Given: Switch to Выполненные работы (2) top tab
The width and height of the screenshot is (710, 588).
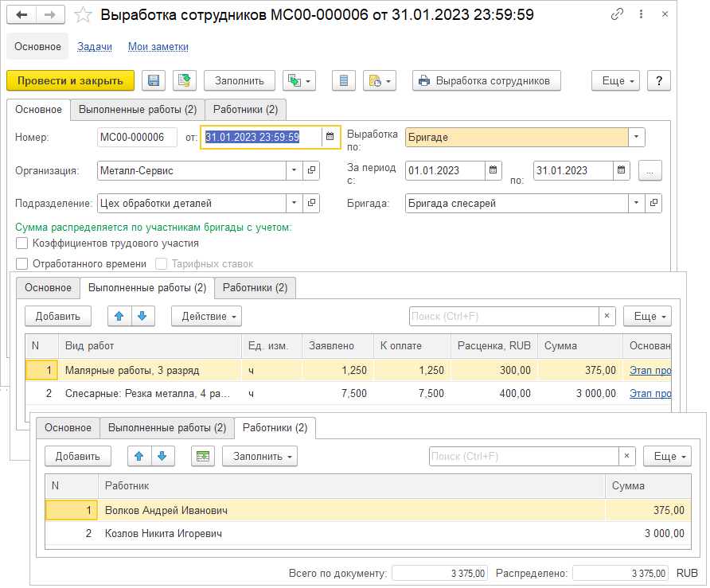Looking at the screenshot, I should click(x=137, y=109).
